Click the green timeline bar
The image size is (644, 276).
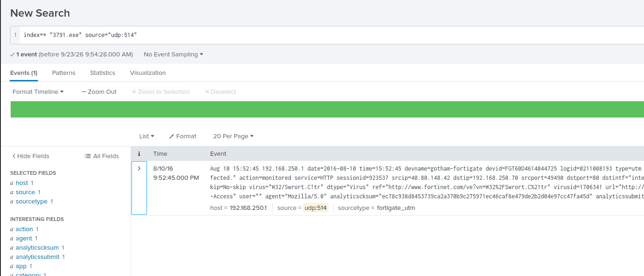coord(327,109)
